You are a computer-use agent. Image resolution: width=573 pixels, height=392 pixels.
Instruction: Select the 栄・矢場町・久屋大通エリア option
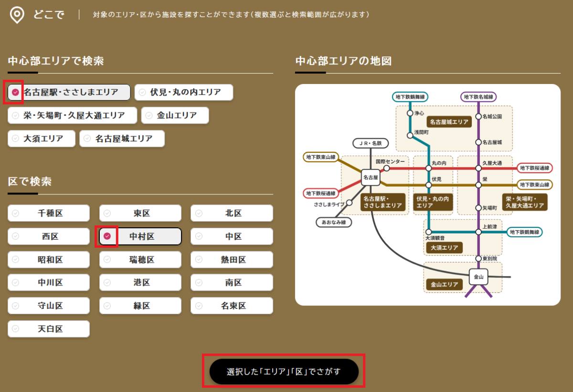[x=72, y=116]
